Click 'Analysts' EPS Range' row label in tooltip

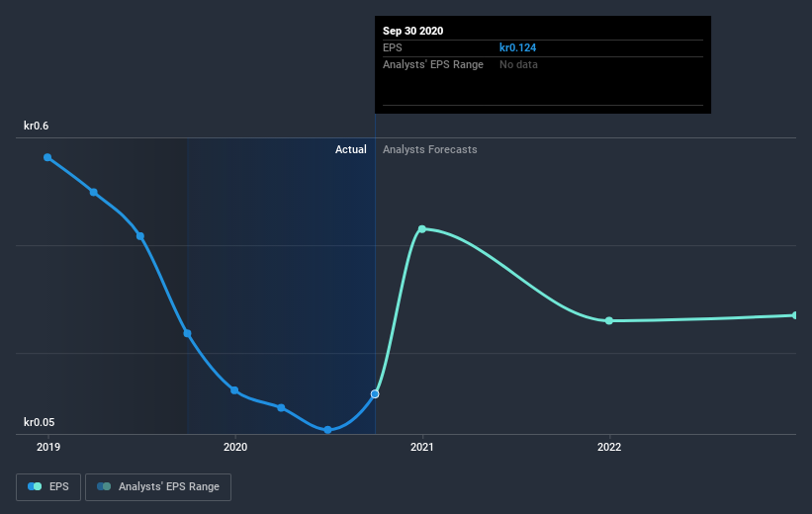[x=433, y=64]
